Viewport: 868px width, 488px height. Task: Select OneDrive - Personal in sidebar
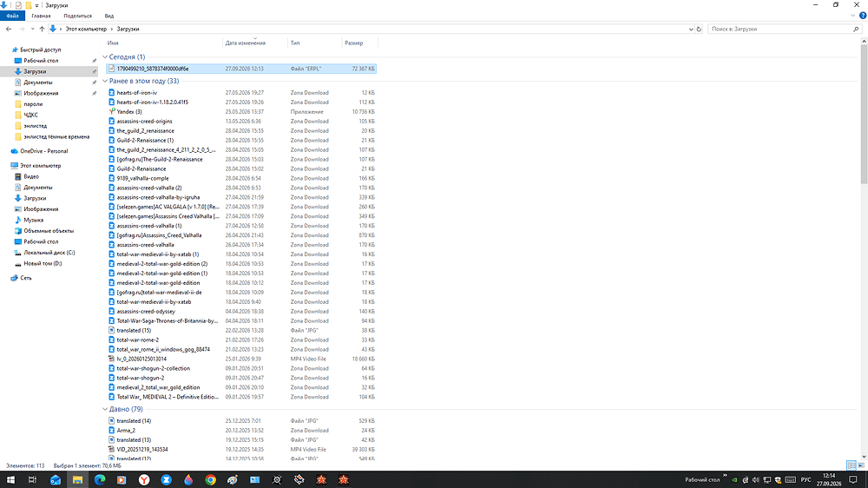coord(43,151)
